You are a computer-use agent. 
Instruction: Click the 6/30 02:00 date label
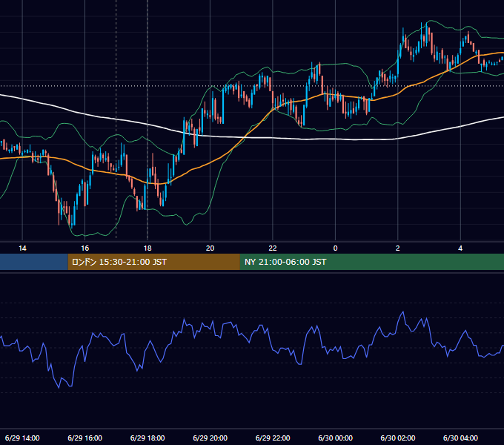pyautogui.click(x=397, y=438)
